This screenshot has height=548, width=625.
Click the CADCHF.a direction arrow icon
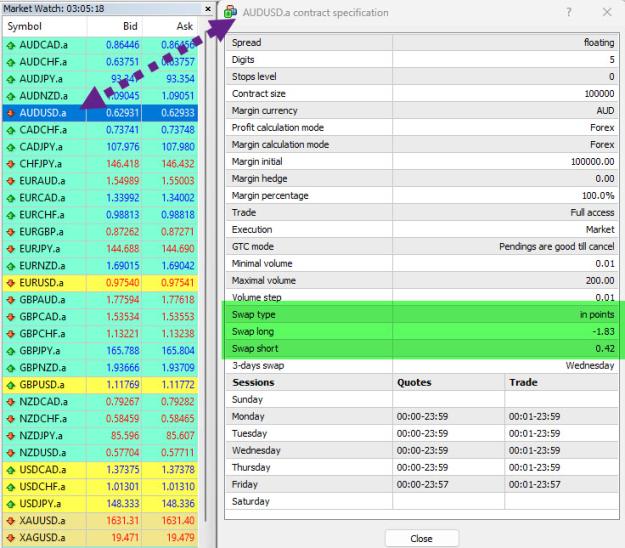[x=11, y=130]
